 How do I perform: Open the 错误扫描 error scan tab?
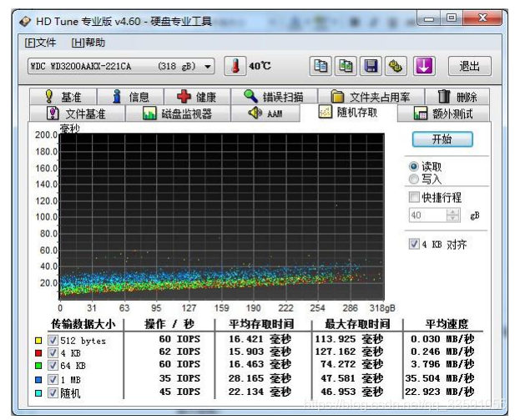[274, 97]
